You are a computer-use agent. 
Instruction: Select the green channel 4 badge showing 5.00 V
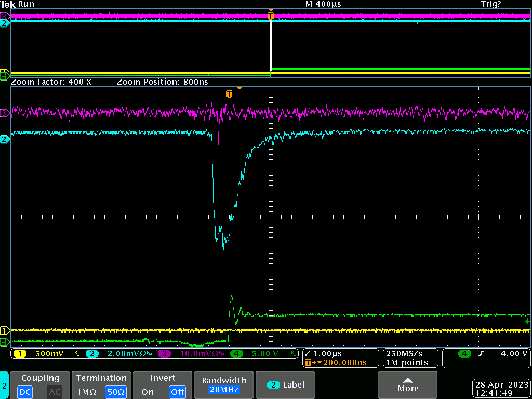[x=237, y=354]
